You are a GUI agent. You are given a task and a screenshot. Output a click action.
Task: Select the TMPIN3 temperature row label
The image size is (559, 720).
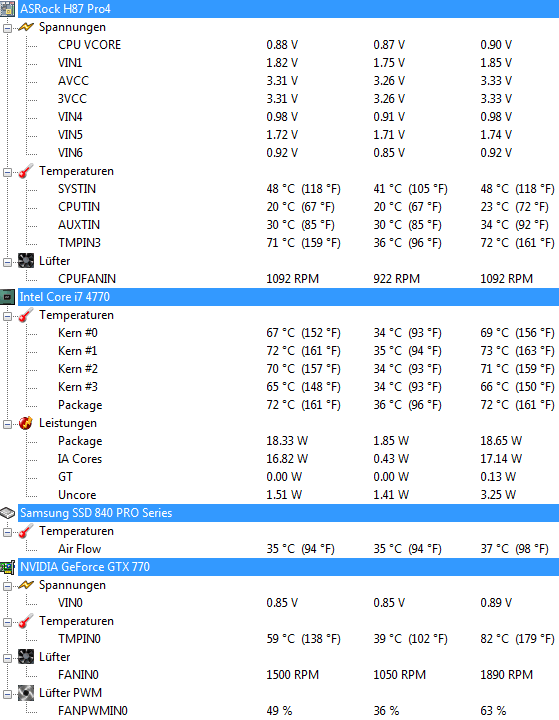point(79,242)
